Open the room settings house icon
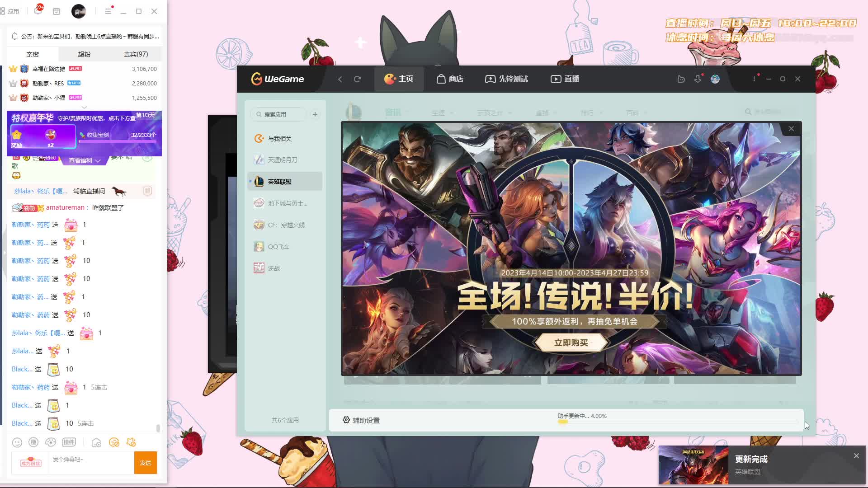The image size is (868, 488). pyautogui.click(x=96, y=442)
